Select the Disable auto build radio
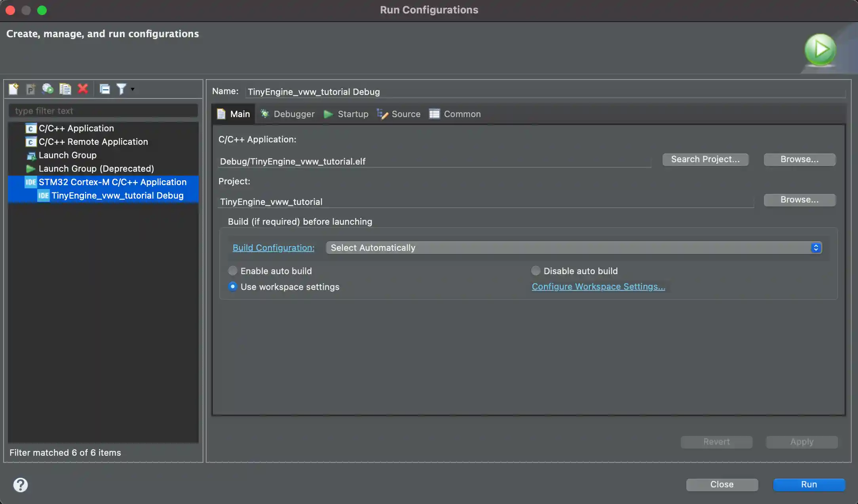 pyautogui.click(x=535, y=271)
